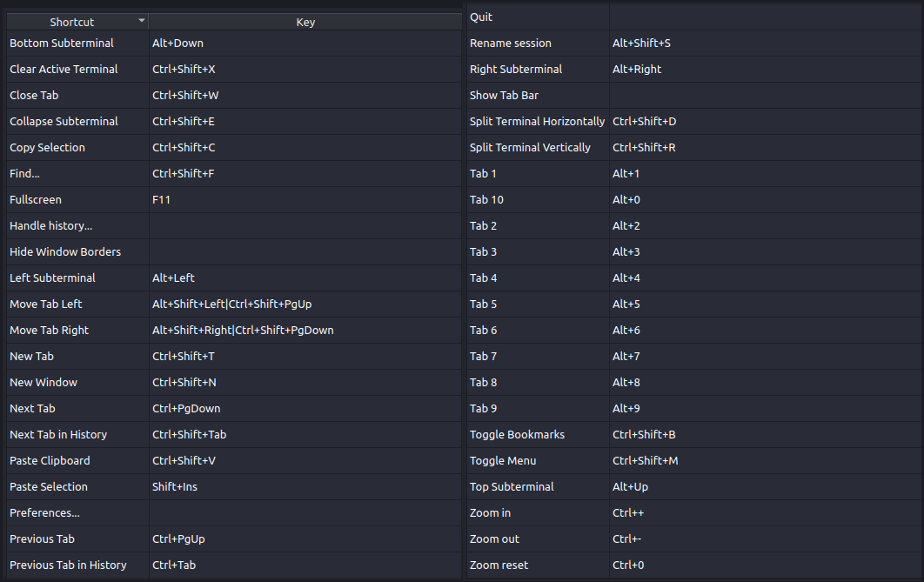
Task: Select the Handle history... row
Action: click(x=234, y=225)
